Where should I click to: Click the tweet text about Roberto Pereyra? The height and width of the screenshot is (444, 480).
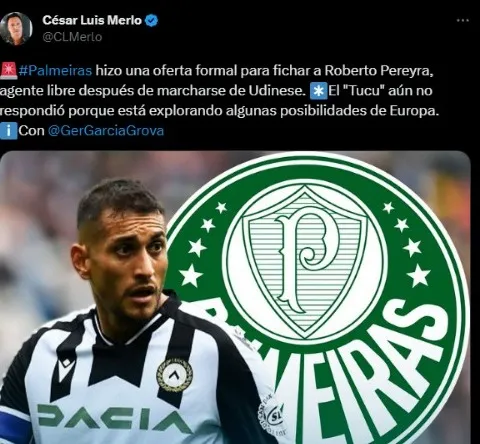[218, 101]
